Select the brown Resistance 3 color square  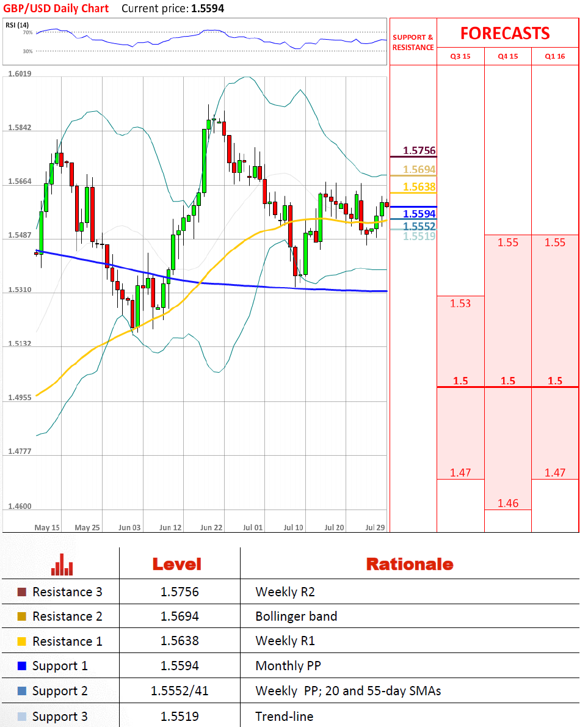[22, 592]
